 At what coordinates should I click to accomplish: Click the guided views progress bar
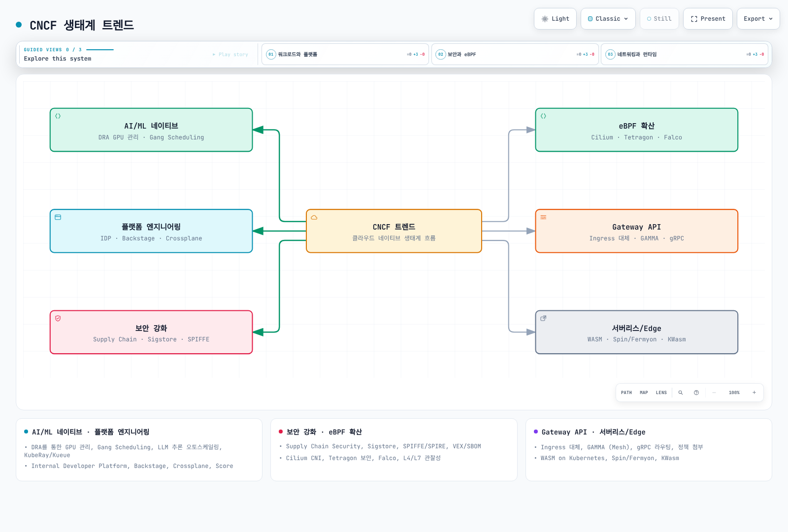coord(100,50)
